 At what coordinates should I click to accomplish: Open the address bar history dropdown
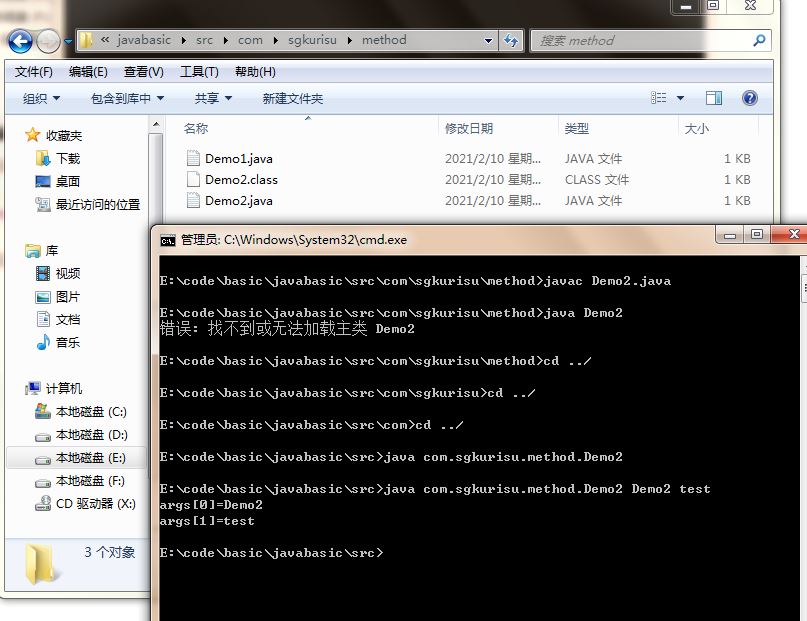tap(488, 41)
